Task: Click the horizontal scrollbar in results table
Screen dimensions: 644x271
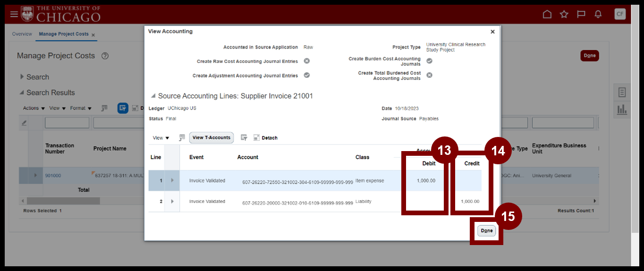Action: (63, 201)
